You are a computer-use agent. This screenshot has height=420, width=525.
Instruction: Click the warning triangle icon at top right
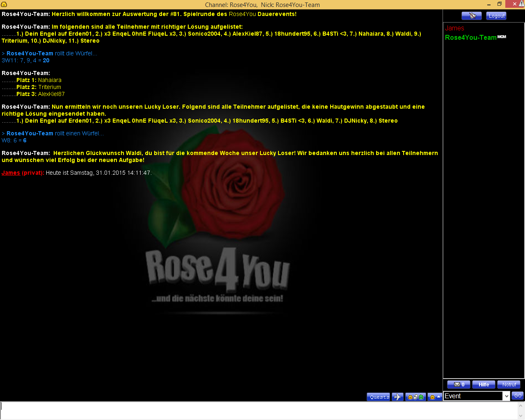(522, 4)
